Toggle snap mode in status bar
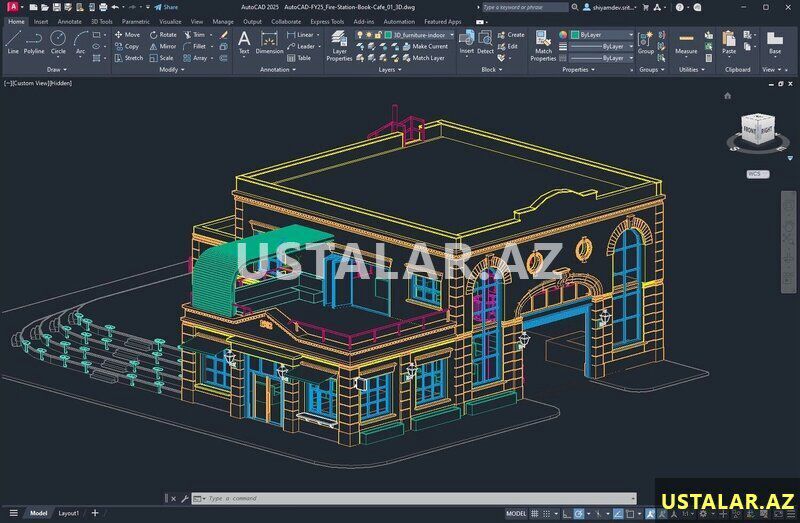The image size is (800, 523). (x=546, y=514)
